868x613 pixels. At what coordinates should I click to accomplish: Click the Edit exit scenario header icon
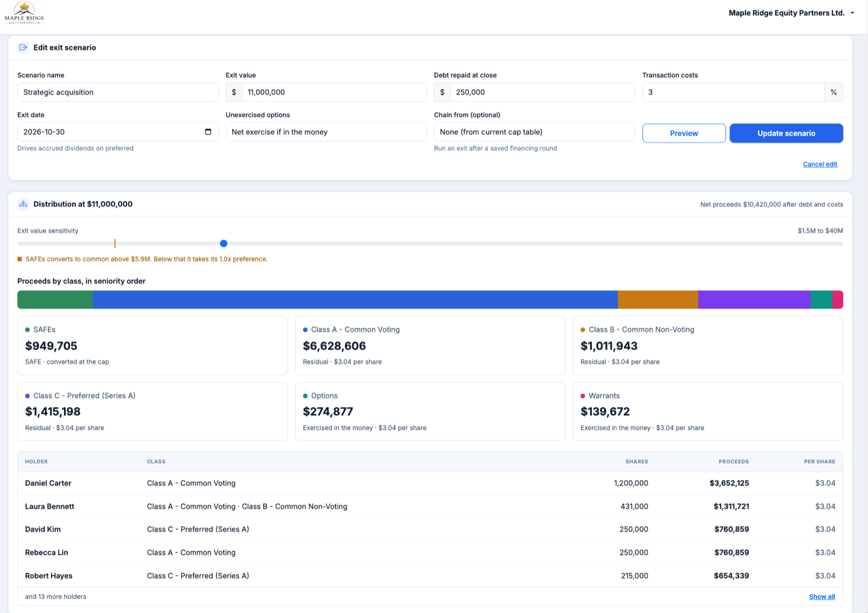pos(23,47)
